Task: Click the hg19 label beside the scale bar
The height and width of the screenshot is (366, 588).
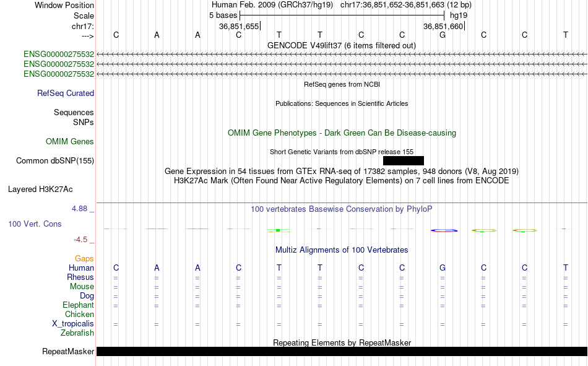Action: (459, 15)
